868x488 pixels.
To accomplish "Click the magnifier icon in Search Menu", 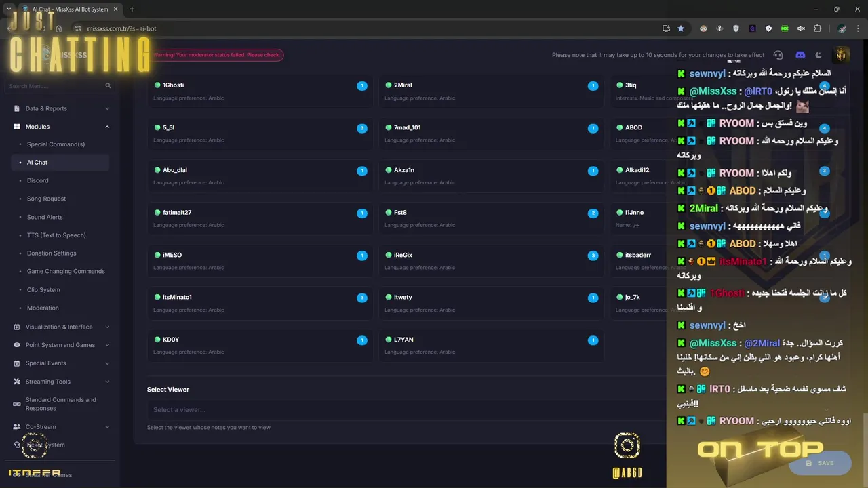I will [x=108, y=86].
